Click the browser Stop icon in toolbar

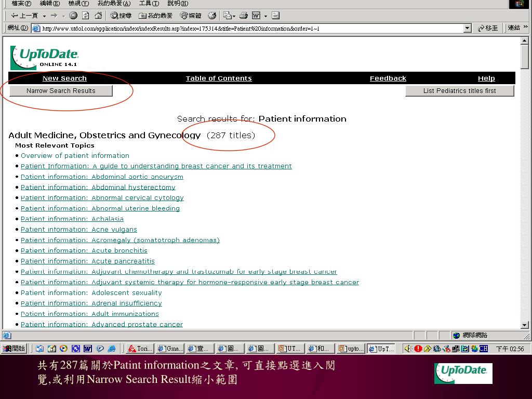(73, 16)
